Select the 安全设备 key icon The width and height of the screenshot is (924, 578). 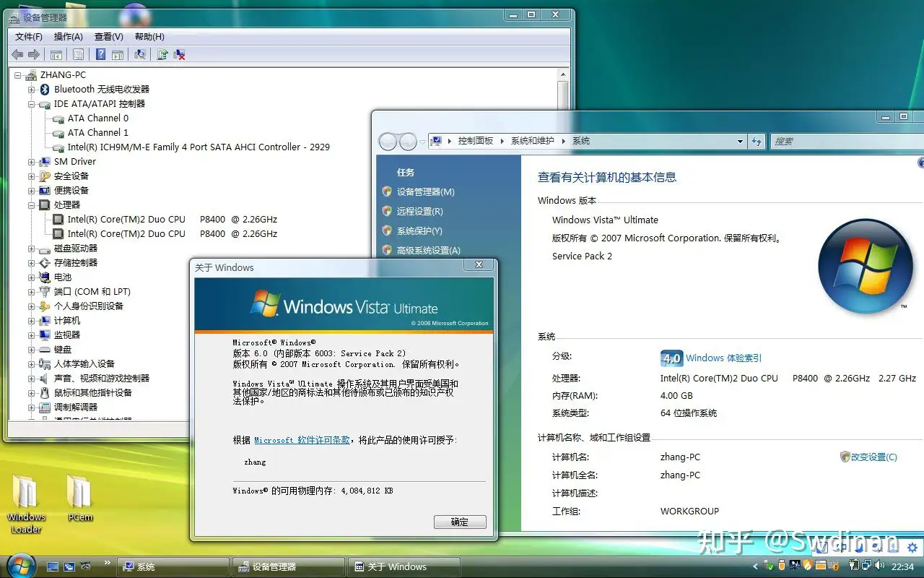[x=45, y=176]
